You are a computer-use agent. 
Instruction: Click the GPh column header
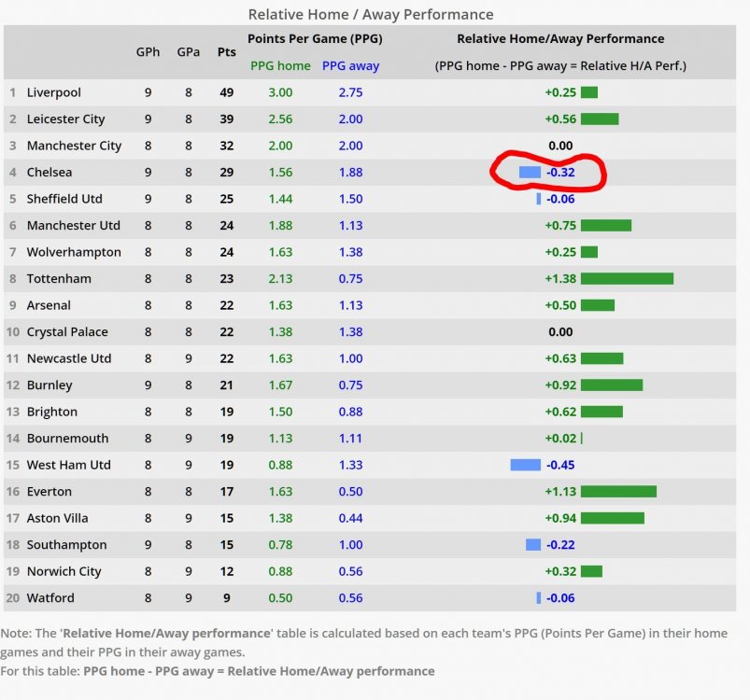pyautogui.click(x=148, y=51)
